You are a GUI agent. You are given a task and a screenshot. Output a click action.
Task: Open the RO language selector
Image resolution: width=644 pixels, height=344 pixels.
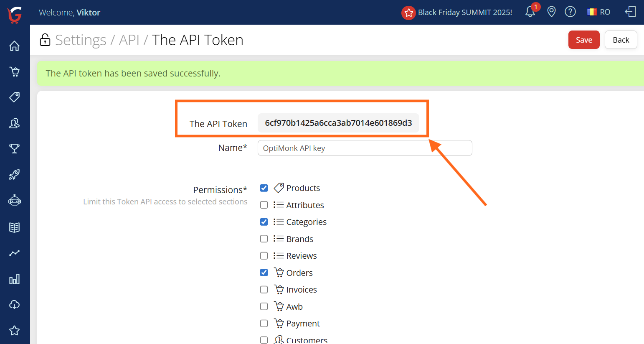point(599,12)
